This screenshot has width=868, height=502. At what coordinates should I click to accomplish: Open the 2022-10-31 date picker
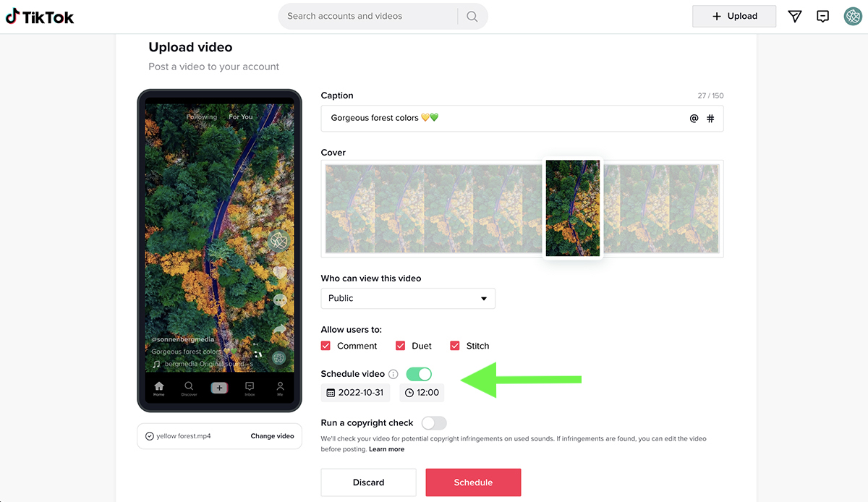355,392
